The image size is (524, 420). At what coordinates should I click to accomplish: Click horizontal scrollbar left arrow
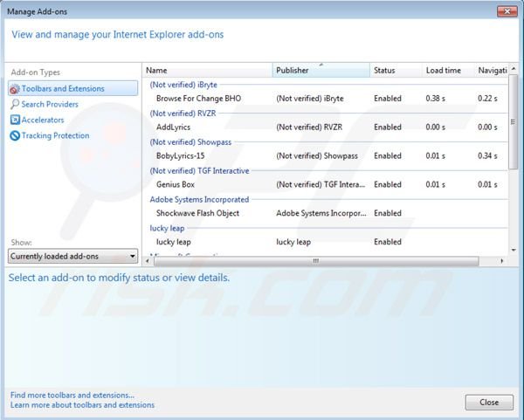point(148,261)
